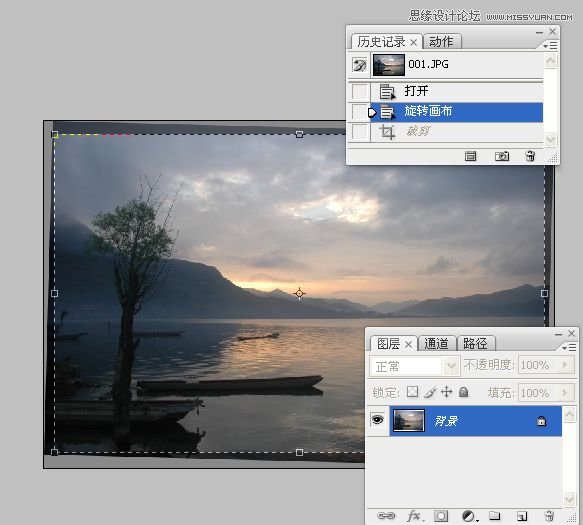The image size is (583, 525).
Task: Create a new layer icon
Action: pyautogui.click(x=522, y=516)
